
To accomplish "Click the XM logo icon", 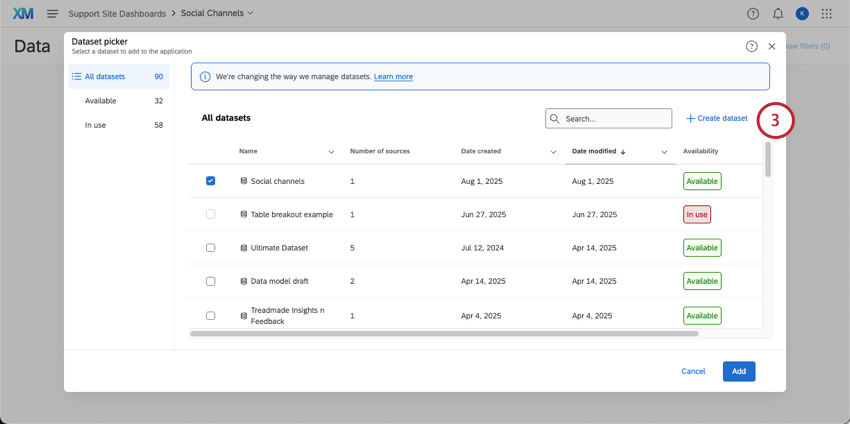I will pyautogui.click(x=23, y=13).
